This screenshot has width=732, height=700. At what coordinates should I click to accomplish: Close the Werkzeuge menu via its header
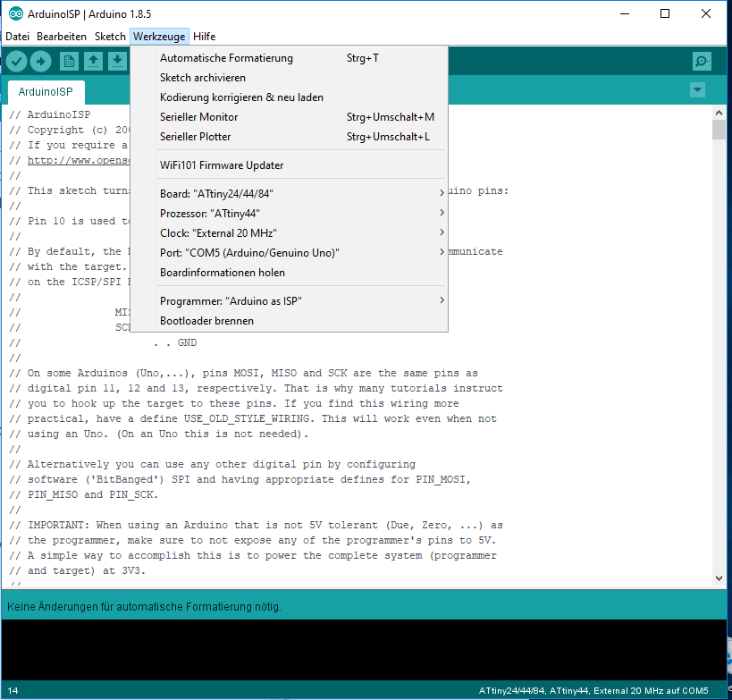[159, 37]
